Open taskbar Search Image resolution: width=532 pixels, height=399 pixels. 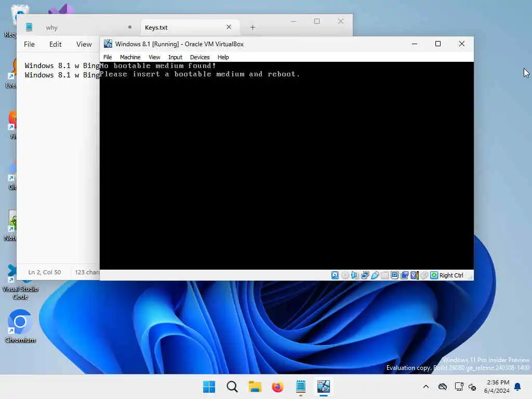coord(232,387)
